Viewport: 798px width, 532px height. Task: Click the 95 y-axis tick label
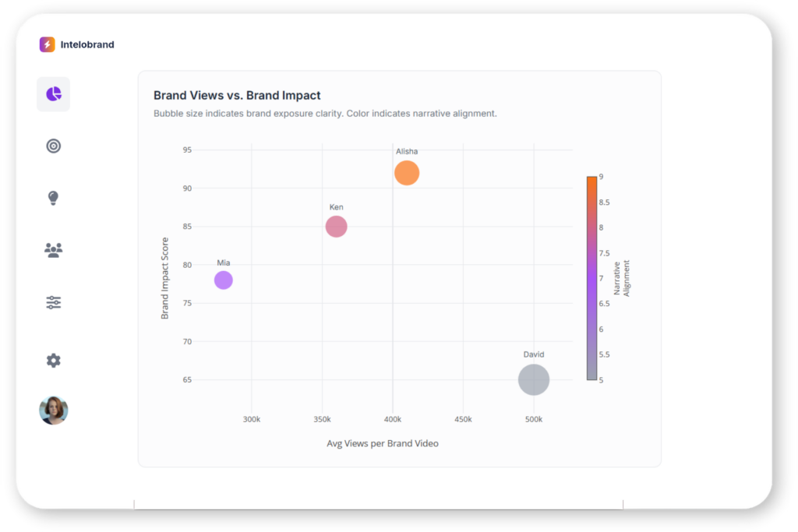pyautogui.click(x=187, y=150)
